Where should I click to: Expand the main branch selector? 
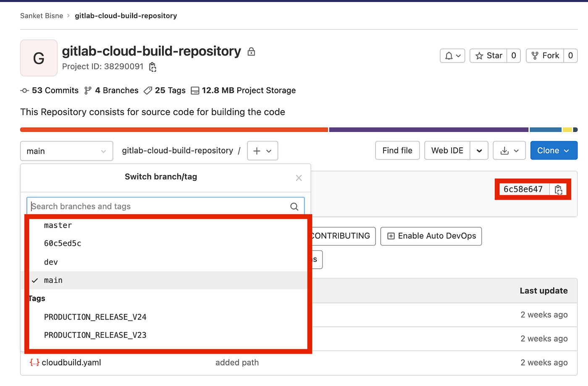click(x=66, y=151)
